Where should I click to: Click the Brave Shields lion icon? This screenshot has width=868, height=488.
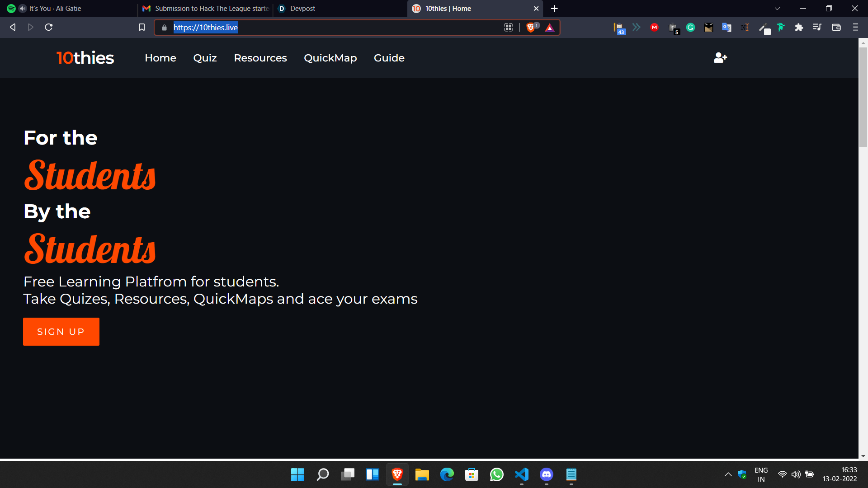531,28
